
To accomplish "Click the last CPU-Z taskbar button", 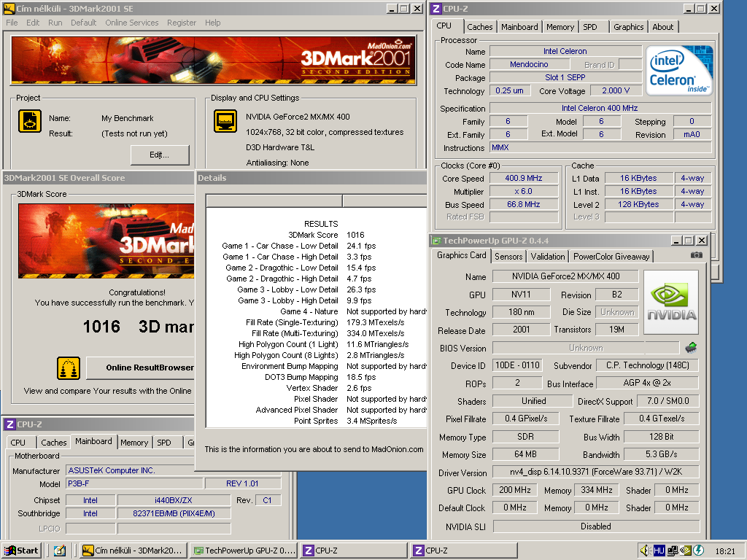I will click(x=464, y=551).
